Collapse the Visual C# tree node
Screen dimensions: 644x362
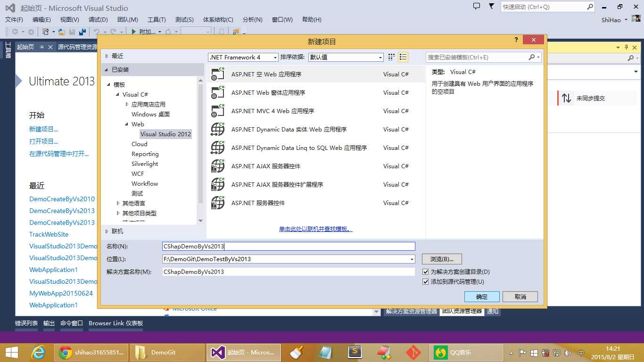[118, 94]
